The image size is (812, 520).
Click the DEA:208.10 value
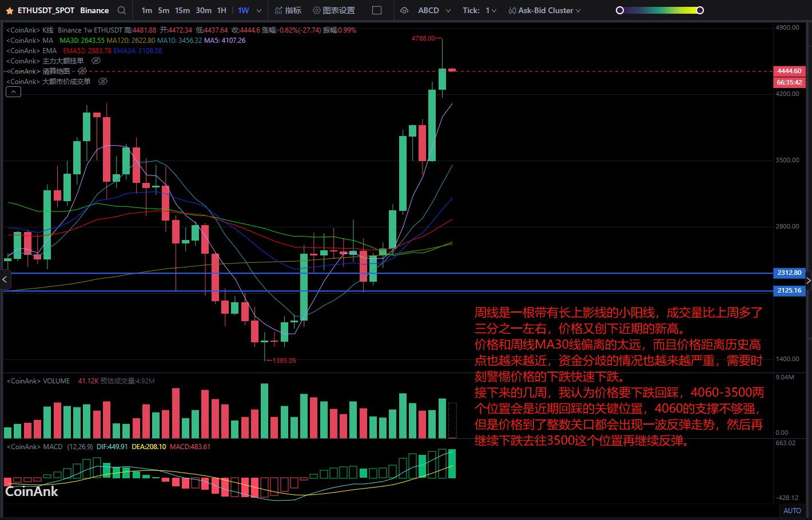(149, 446)
